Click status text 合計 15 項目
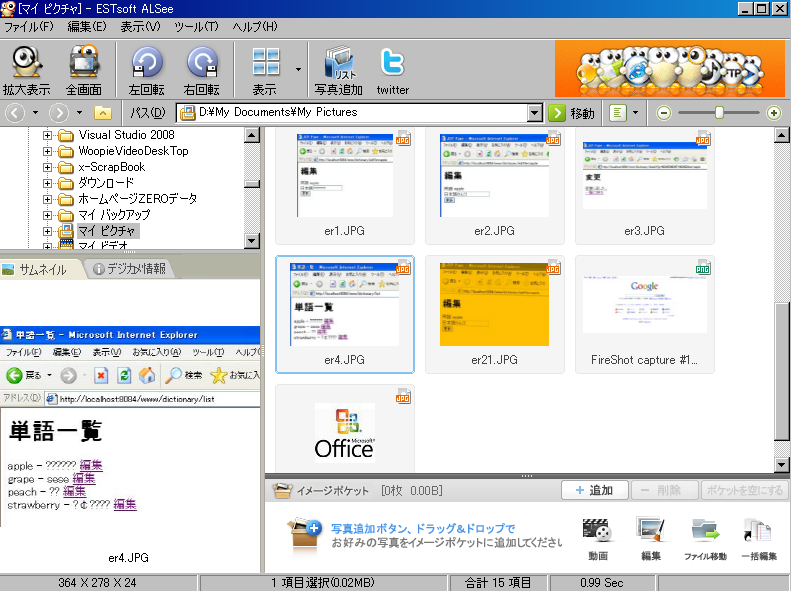 click(x=498, y=583)
